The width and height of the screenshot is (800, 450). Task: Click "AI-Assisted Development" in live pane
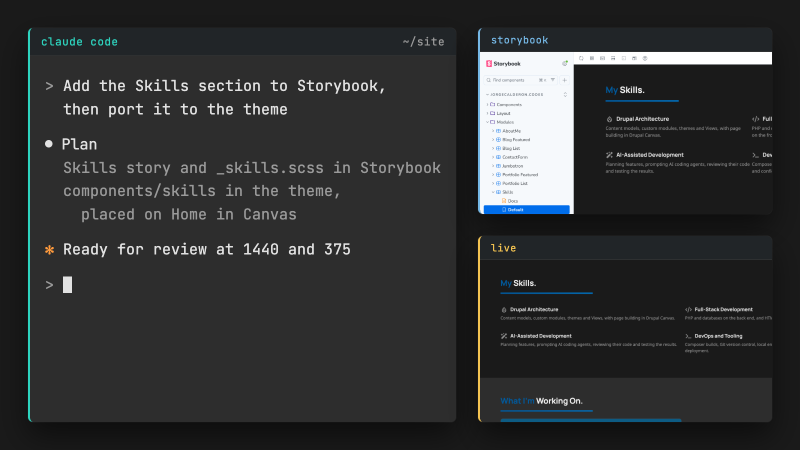click(541, 336)
